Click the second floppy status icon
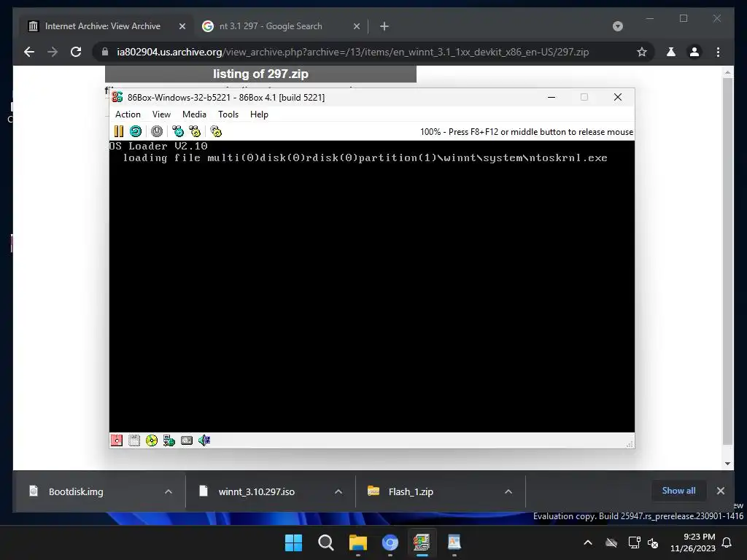This screenshot has width=747, height=560. coord(134,440)
